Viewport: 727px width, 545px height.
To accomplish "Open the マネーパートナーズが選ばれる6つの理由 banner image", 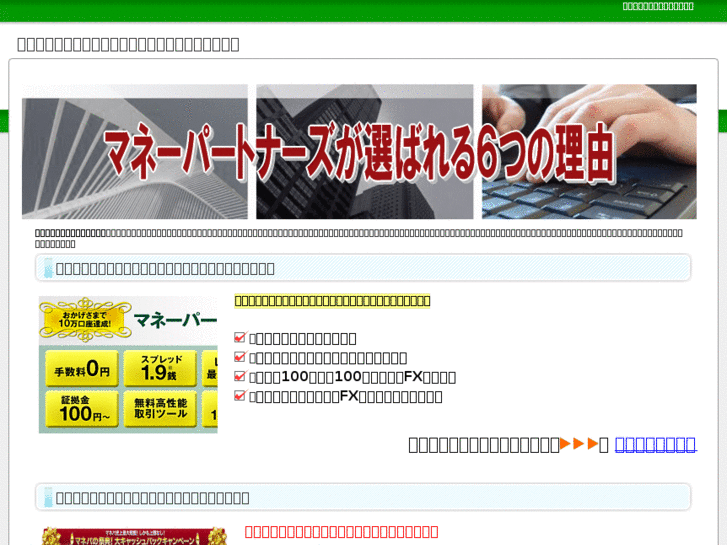I will pyautogui.click(x=359, y=151).
